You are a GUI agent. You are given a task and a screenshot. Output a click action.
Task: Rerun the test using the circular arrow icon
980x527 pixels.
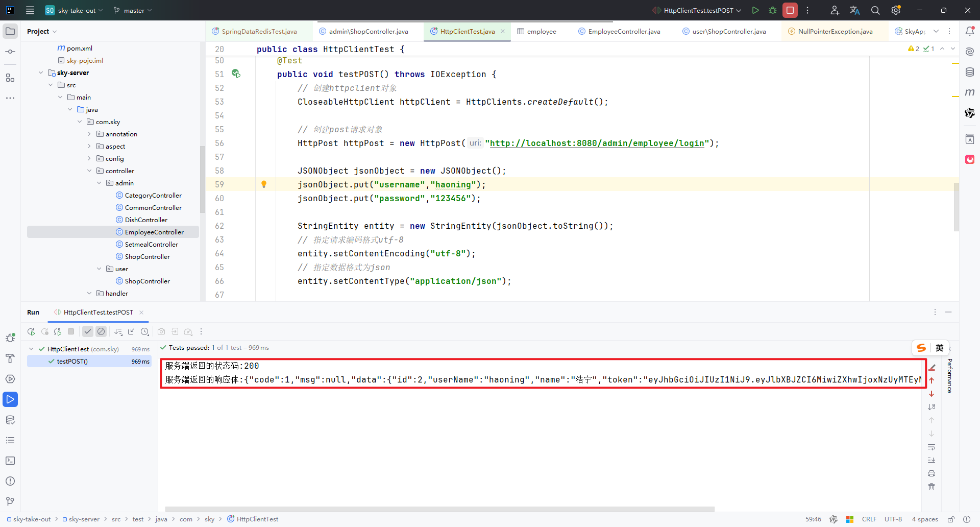[31, 331]
